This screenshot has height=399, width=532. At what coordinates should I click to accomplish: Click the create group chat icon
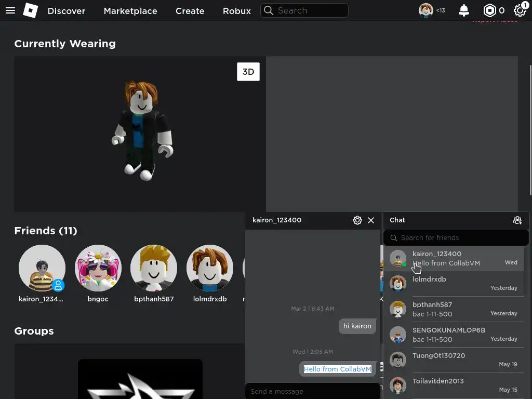[x=517, y=220]
